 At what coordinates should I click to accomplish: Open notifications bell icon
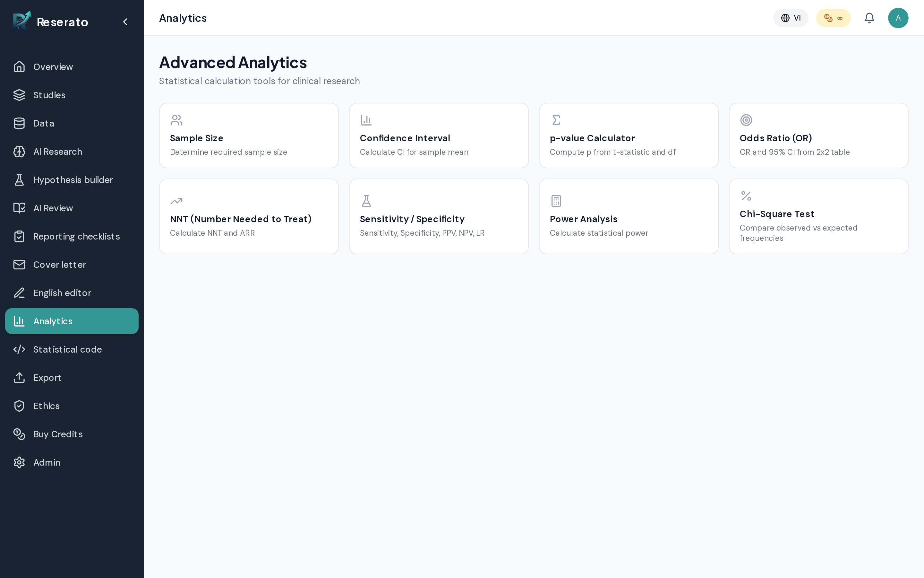tap(869, 18)
